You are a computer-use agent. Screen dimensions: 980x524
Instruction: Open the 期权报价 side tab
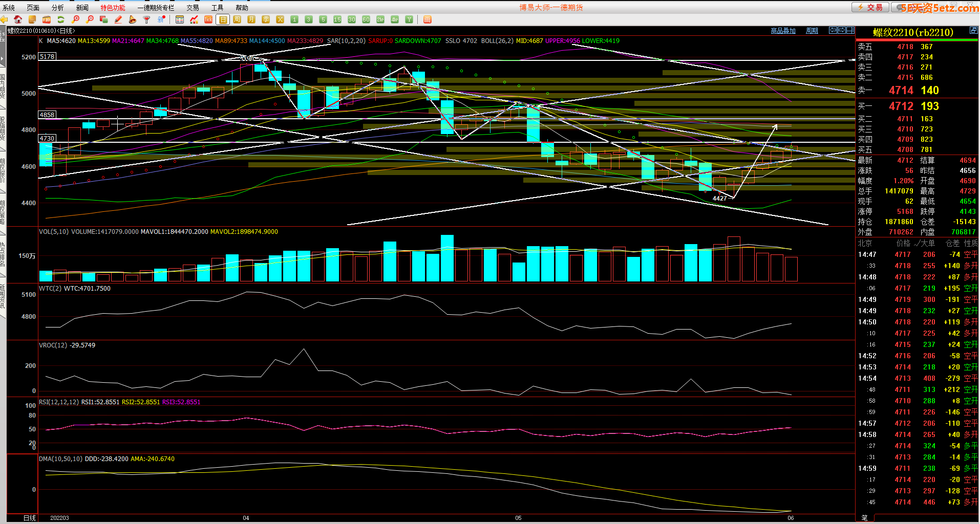pyautogui.click(x=3, y=170)
